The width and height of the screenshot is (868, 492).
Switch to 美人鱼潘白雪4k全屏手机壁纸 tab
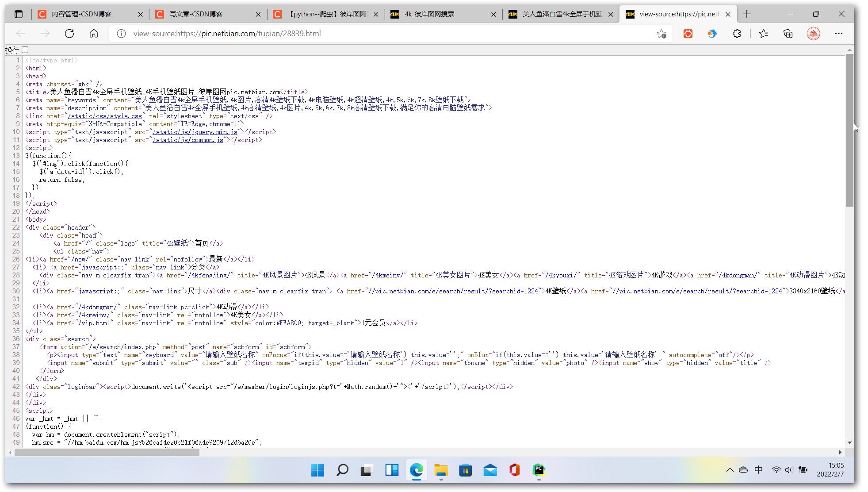pos(561,14)
